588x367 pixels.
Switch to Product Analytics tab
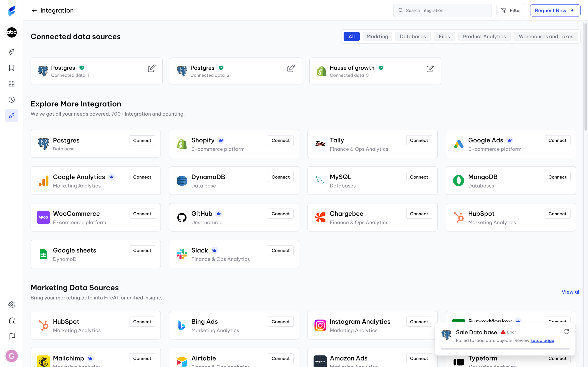(484, 36)
